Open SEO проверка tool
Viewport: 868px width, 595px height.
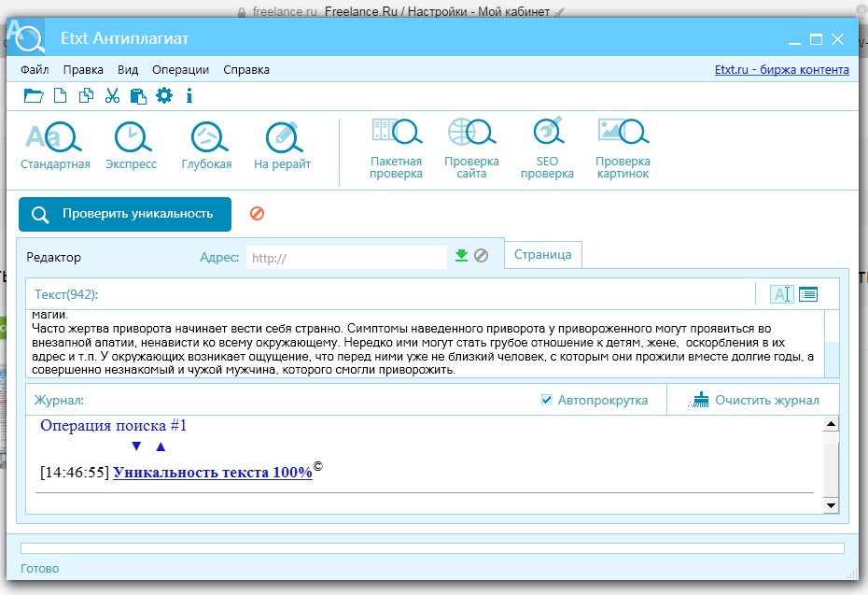547,149
